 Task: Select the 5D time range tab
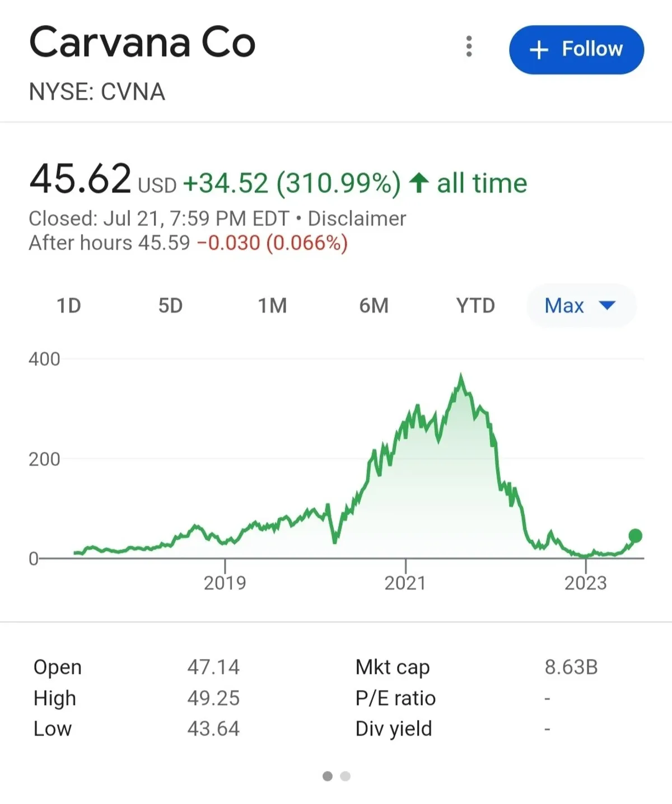[170, 306]
